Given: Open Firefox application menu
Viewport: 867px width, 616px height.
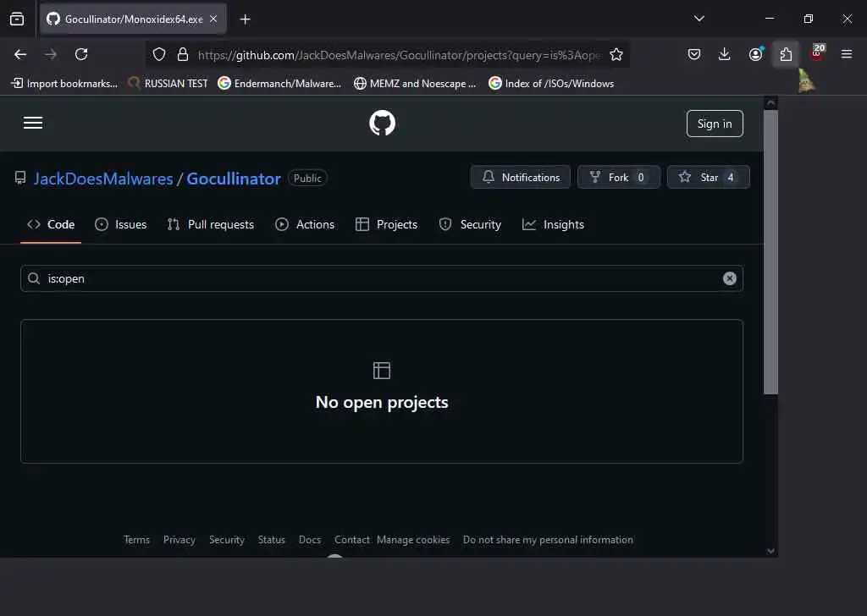Looking at the screenshot, I should [x=847, y=54].
